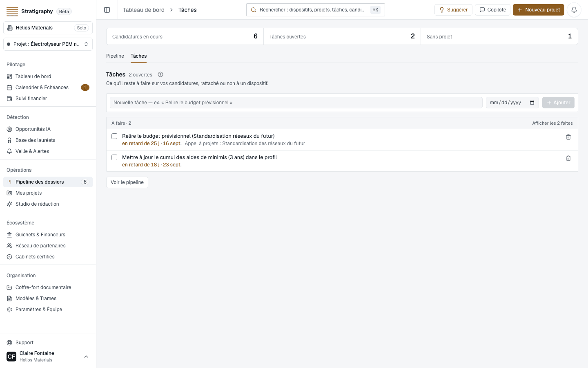Open Opportunités IA
This screenshot has height=368, width=588.
coord(48,129)
